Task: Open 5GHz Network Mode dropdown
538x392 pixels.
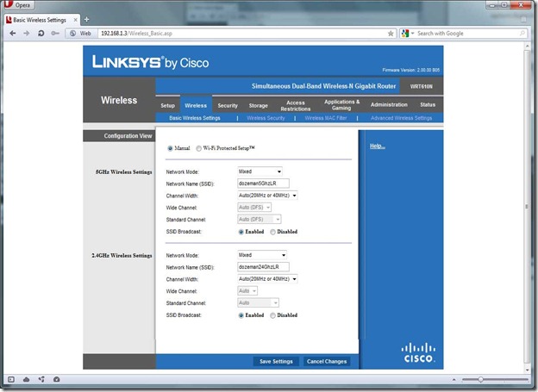Action: 260,171
